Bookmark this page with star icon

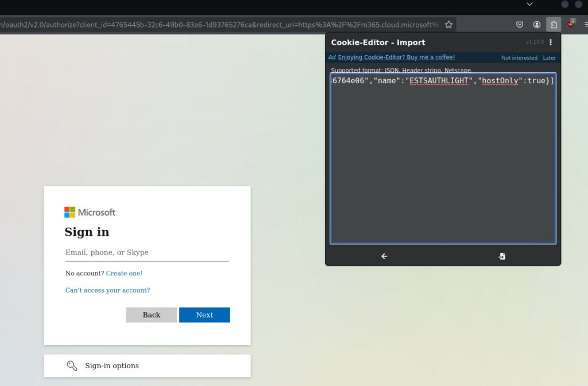(448, 25)
